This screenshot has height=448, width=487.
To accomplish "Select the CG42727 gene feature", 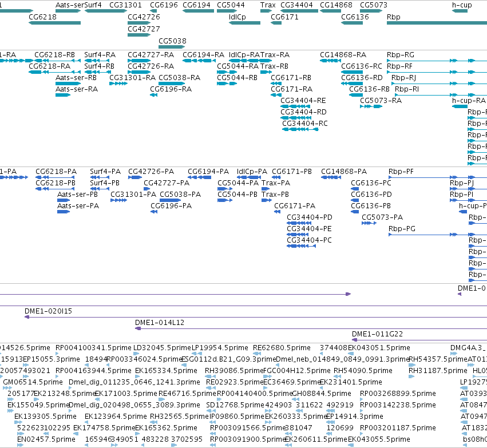I will (139, 35).
